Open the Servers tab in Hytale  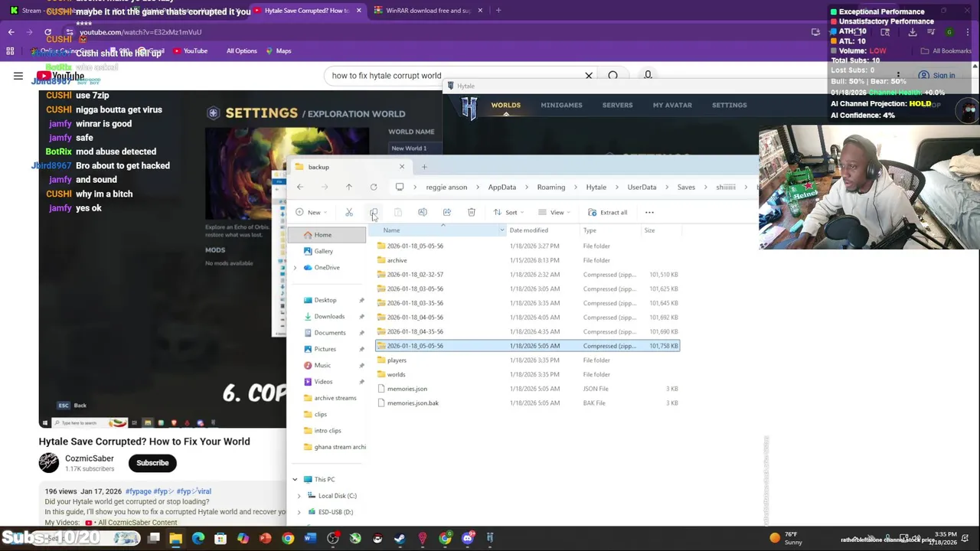point(617,105)
